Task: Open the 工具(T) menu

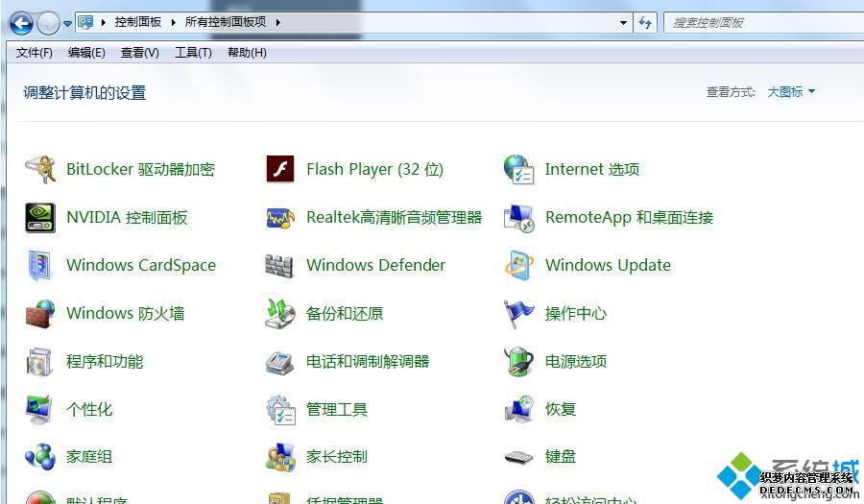Action: click(193, 53)
